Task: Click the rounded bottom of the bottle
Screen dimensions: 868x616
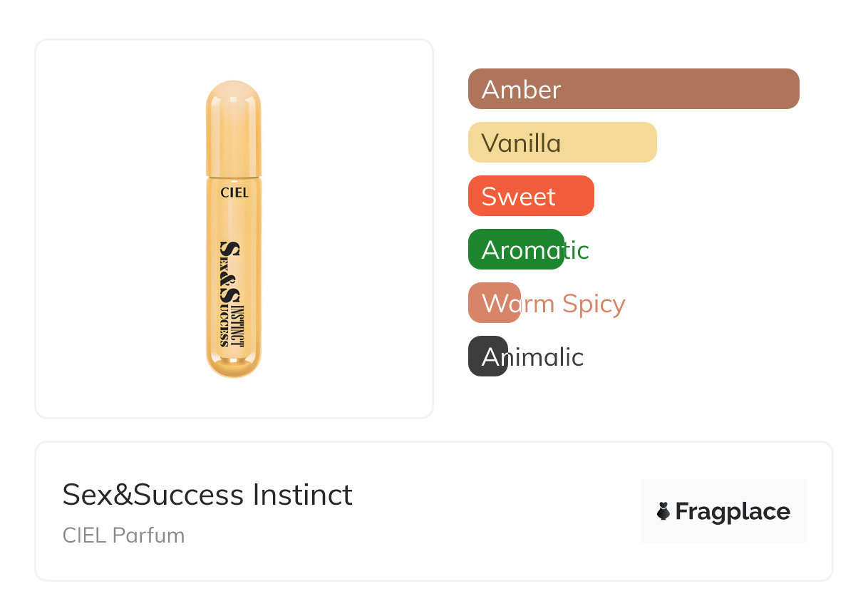Action: click(x=234, y=364)
